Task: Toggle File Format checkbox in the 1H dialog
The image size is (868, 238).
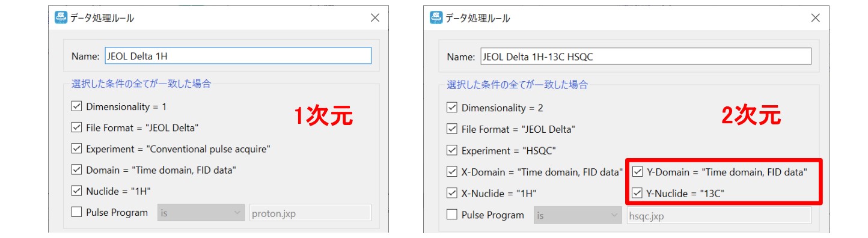Action: click(76, 127)
